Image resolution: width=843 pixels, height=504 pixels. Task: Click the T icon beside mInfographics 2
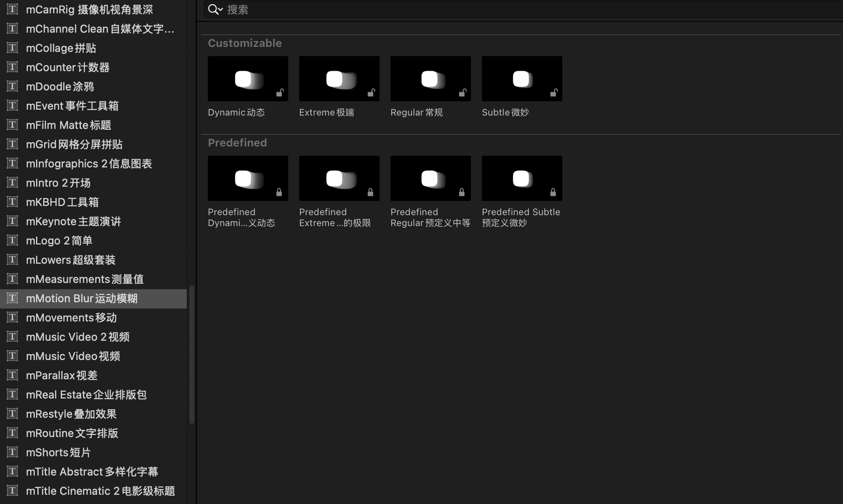coord(13,163)
